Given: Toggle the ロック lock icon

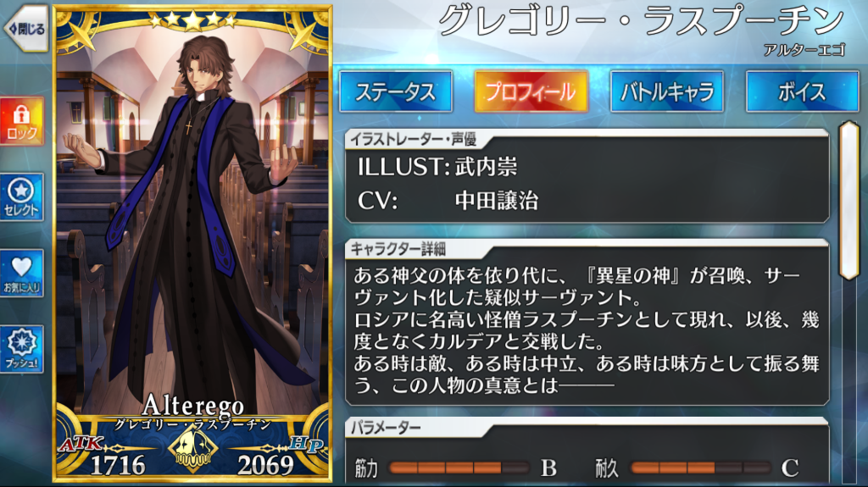Looking at the screenshot, I should click(x=21, y=121).
